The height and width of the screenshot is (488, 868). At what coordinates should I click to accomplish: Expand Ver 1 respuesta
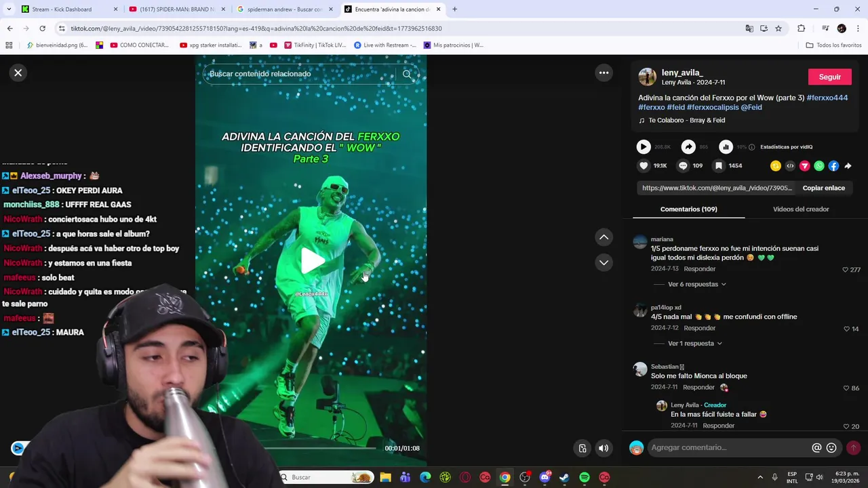[x=695, y=344]
